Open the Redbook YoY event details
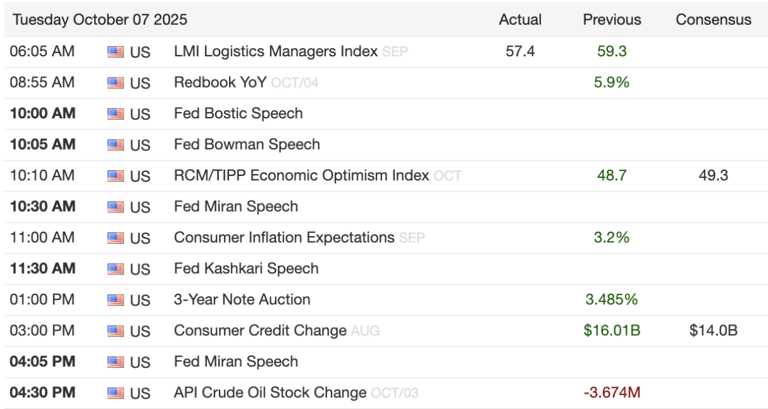 pos(221,81)
